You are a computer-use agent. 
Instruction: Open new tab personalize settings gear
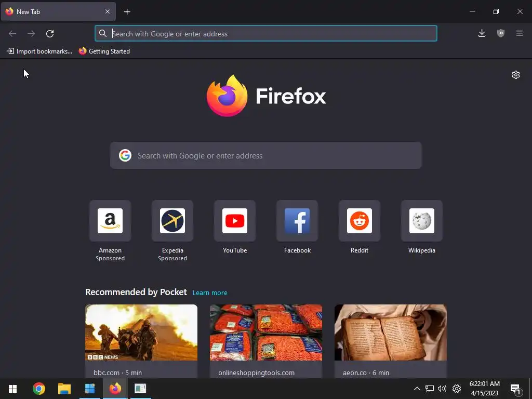tap(516, 75)
